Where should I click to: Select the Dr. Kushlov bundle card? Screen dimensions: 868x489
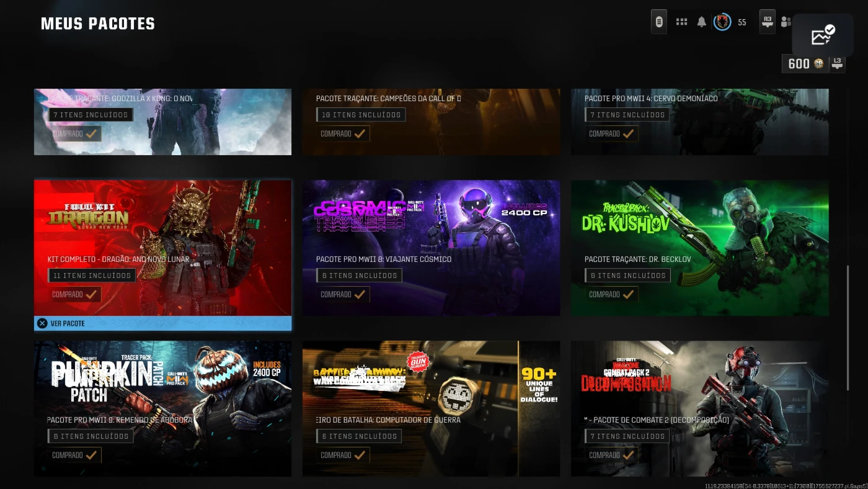click(x=700, y=248)
